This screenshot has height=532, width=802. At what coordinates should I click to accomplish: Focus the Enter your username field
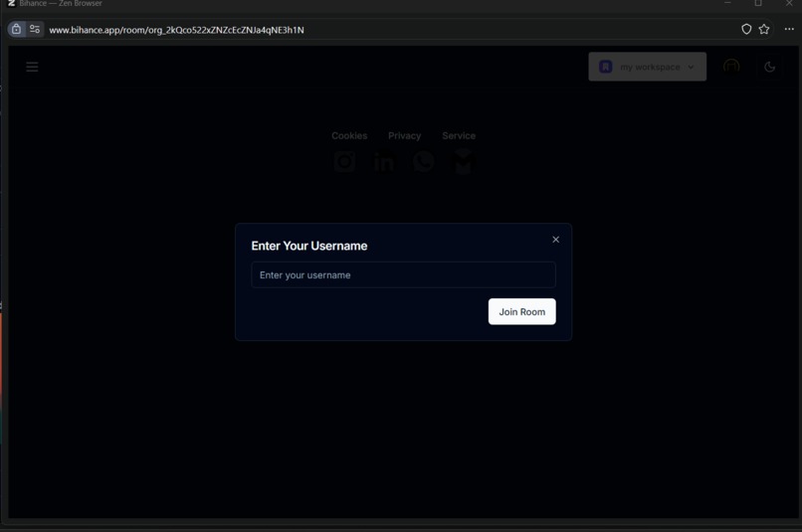coord(403,274)
